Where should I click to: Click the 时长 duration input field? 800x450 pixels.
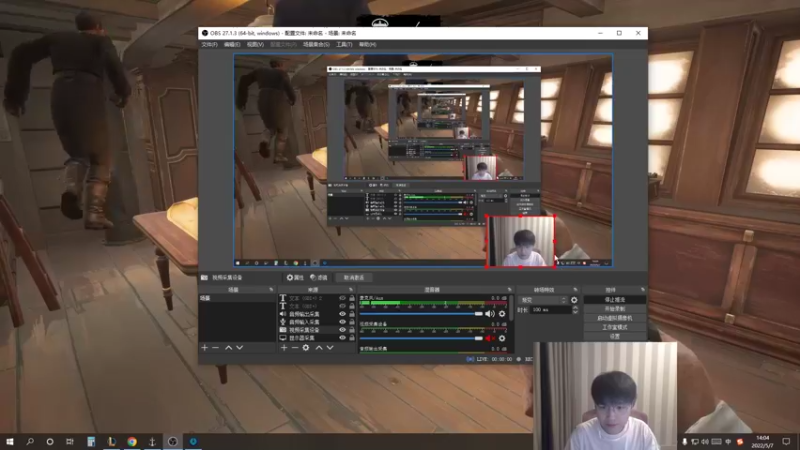coord(551,310)
